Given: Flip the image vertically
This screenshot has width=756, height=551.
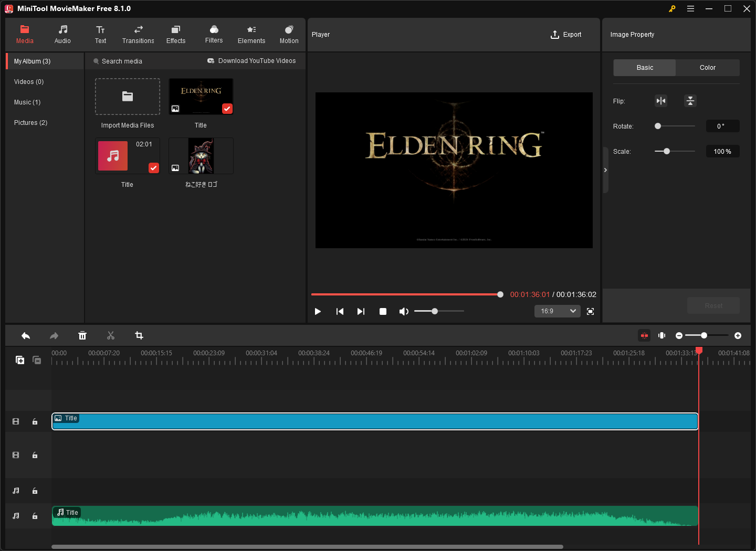Looking at the screenshot, I should (x=690, y=101).
